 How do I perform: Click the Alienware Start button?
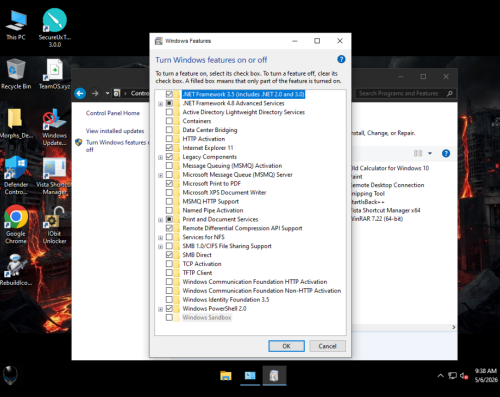click(x=10, y=375)
